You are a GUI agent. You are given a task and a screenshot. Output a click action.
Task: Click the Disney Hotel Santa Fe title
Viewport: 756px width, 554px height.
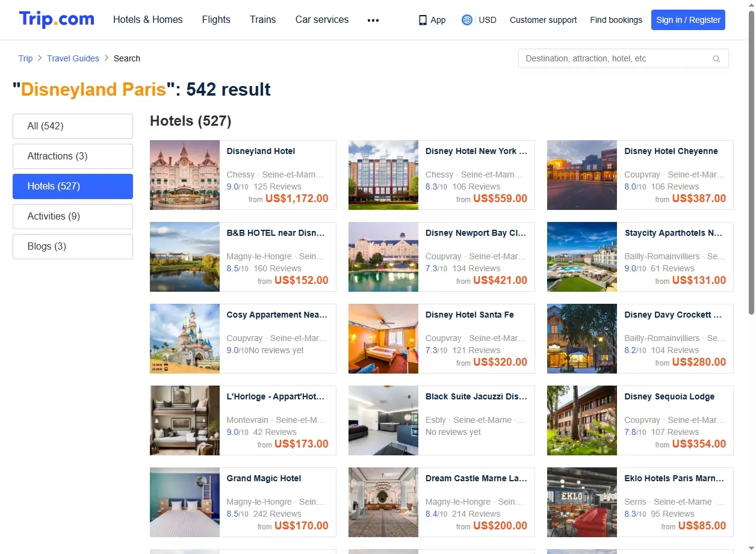(469, 315)
